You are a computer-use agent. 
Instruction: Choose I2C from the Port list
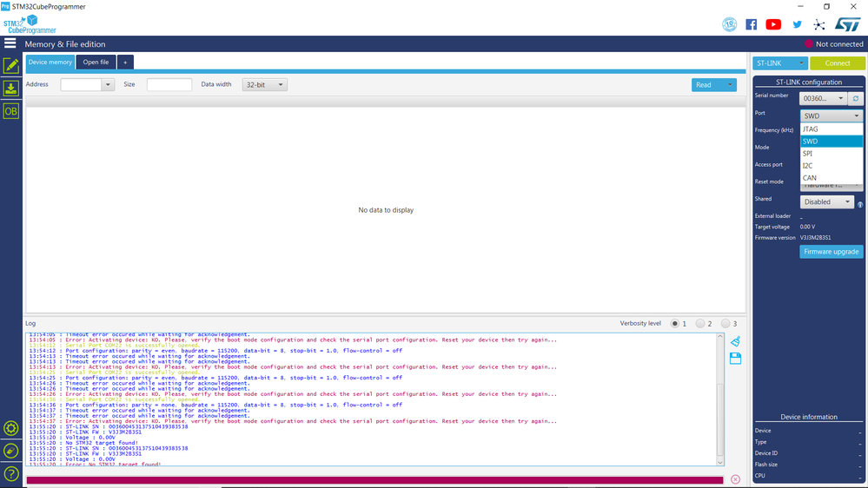[832, 166]
